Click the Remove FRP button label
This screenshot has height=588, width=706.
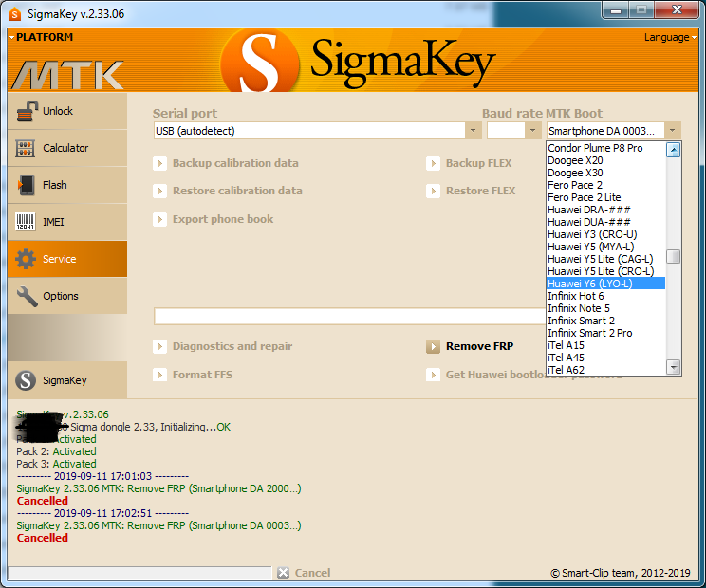[479, 346]
